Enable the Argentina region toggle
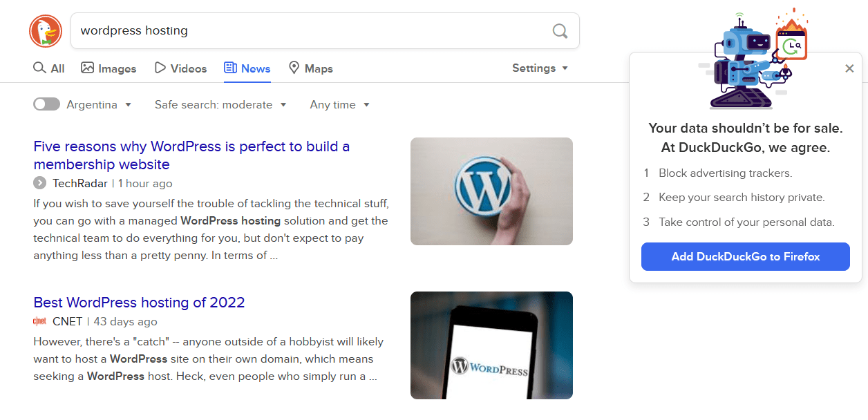 point(46,104)
